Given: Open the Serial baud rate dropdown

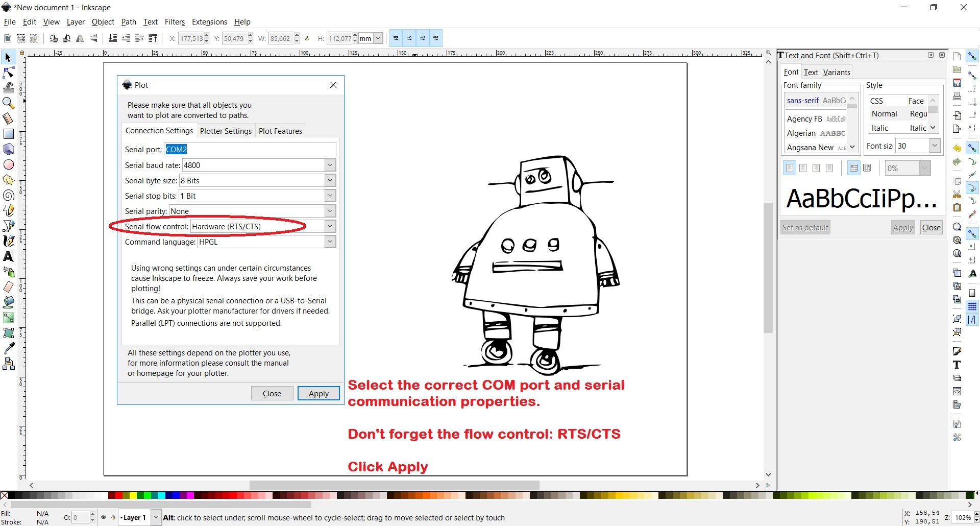Looking at the screenshot, I should point(330,165).
